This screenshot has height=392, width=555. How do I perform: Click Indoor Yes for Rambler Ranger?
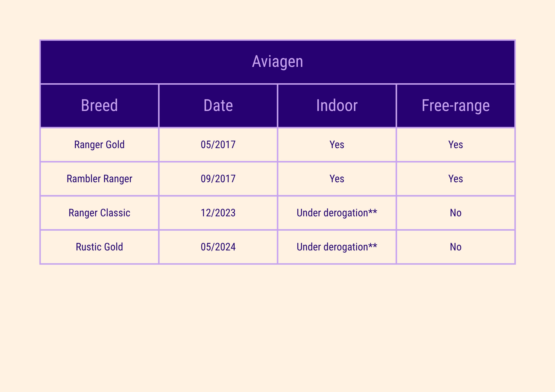(x=337, y=179)
